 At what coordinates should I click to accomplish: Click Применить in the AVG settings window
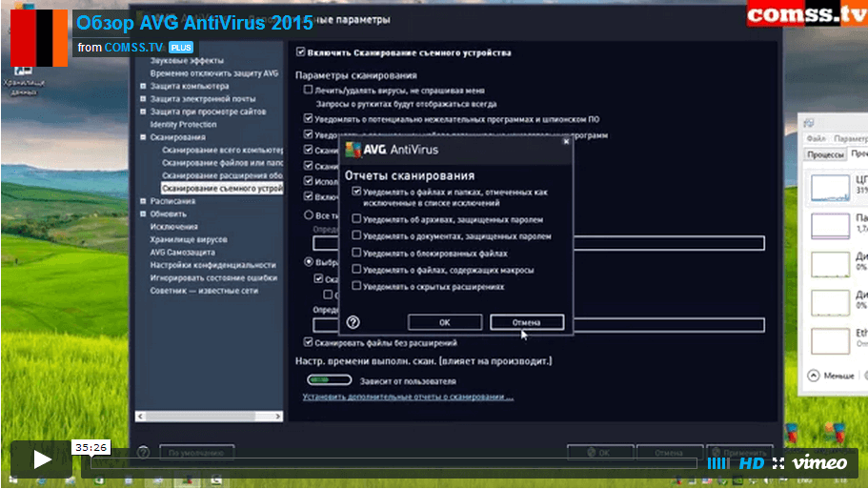tap(739, 453)
